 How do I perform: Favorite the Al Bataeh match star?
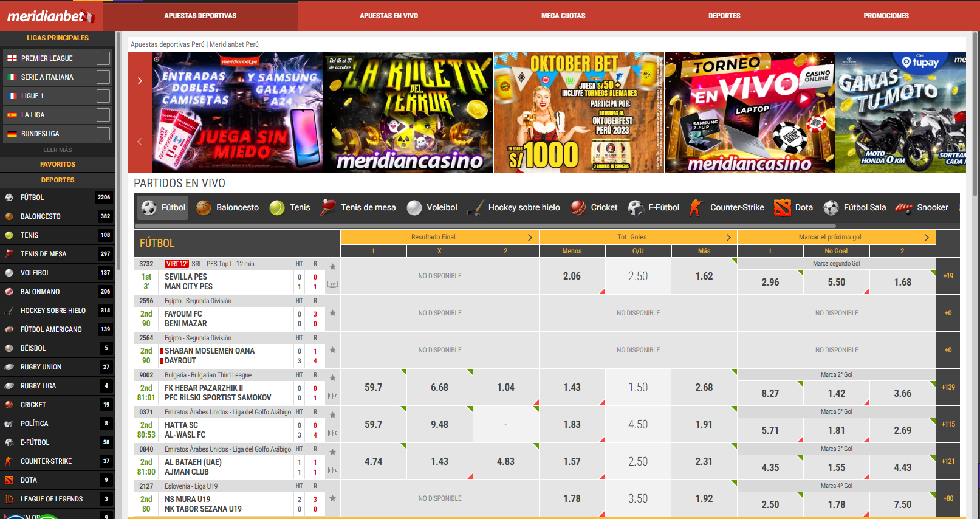coord(332,452)
